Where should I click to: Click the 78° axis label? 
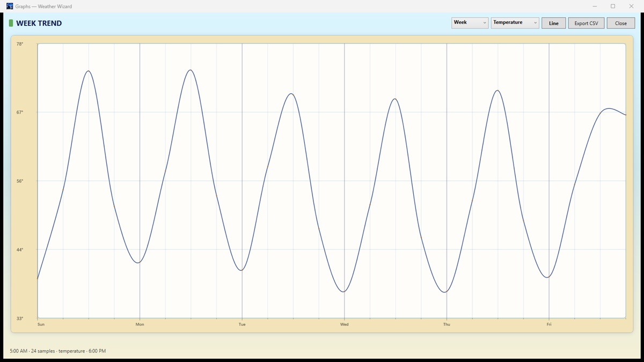click(x=20, y=44)
